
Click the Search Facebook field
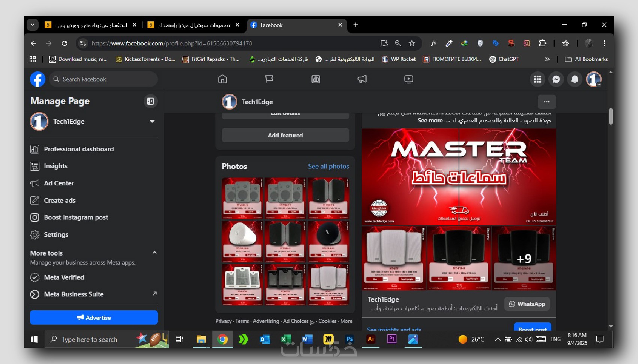[x=105, y=79]
